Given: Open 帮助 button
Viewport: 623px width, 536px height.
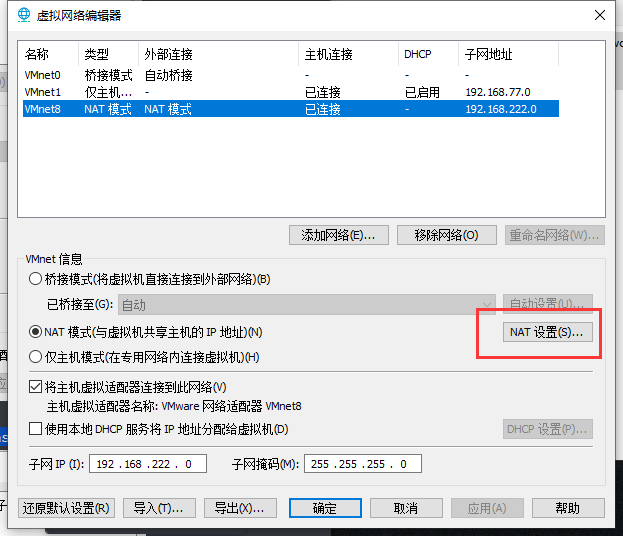Looking at the screenshot, I should (568, 508).
